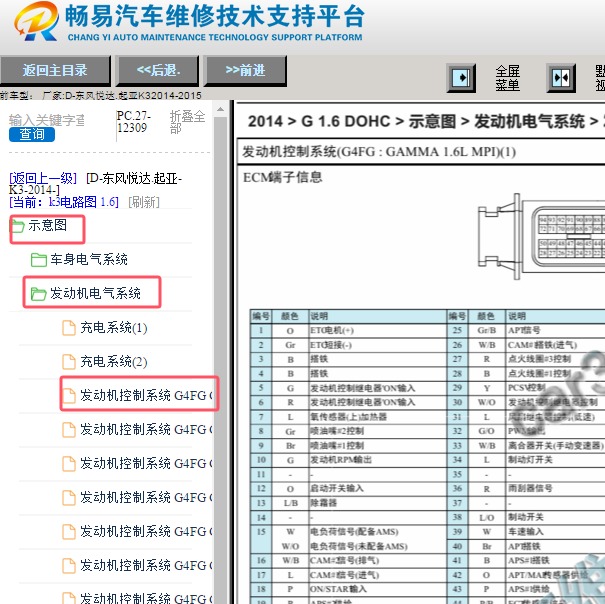Click the D-东风悦达.起亚-K3-2014 path text

(95, 184)
